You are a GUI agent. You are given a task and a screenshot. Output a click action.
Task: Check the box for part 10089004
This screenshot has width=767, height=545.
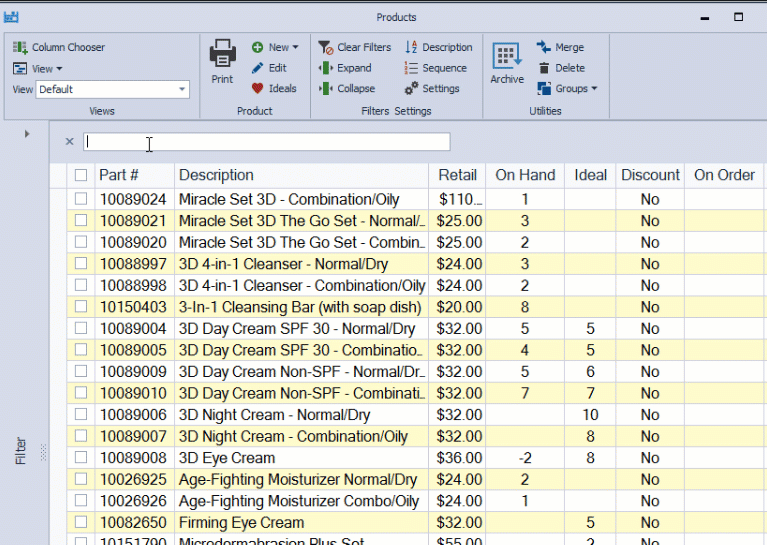point(81,328)
